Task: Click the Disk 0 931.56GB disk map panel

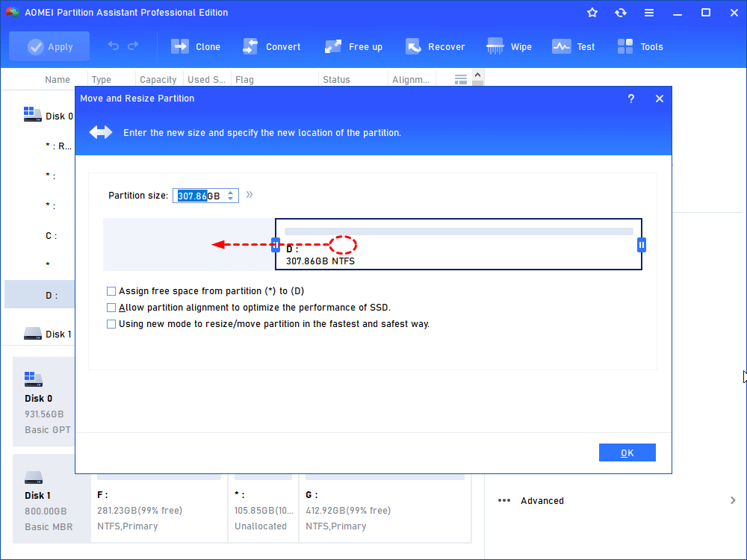Action: tap(44, 402)
